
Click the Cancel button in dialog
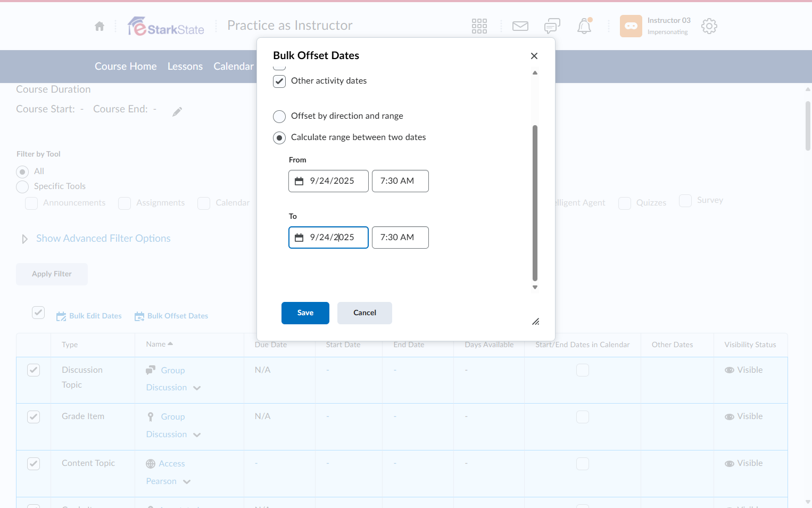click(364, 313)
